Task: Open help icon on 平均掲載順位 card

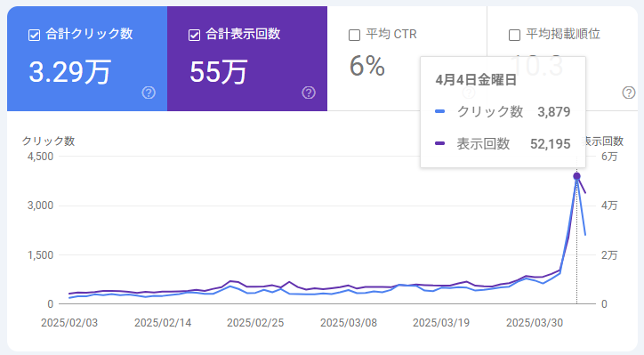Action: [629, 93]
